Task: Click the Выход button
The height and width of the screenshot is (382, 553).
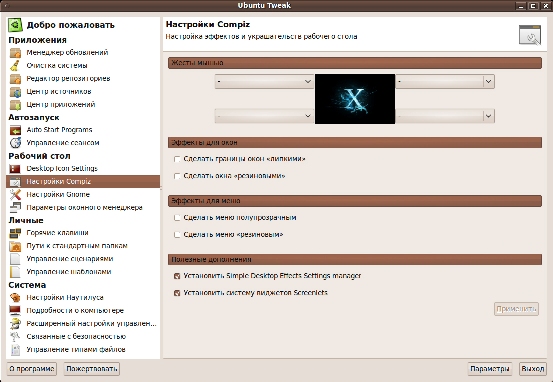Action: click(x=533, y=369)
